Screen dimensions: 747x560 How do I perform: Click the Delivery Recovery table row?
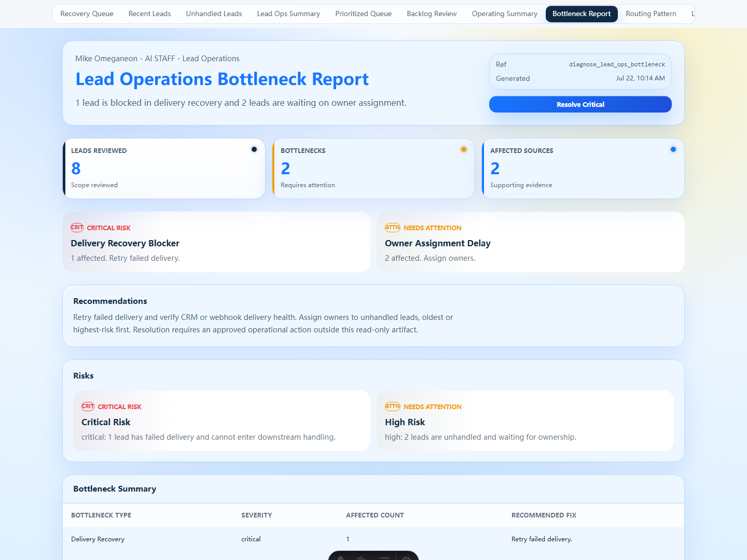374,539
